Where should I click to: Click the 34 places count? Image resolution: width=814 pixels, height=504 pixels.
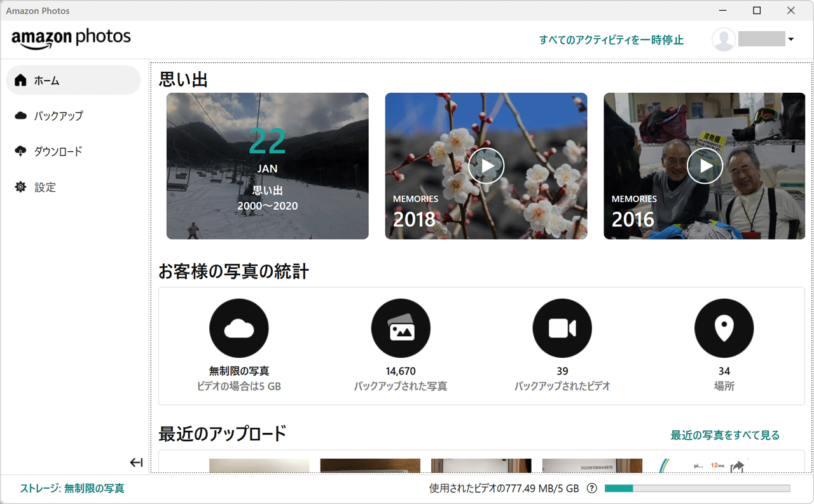click(x=724, y=371)
